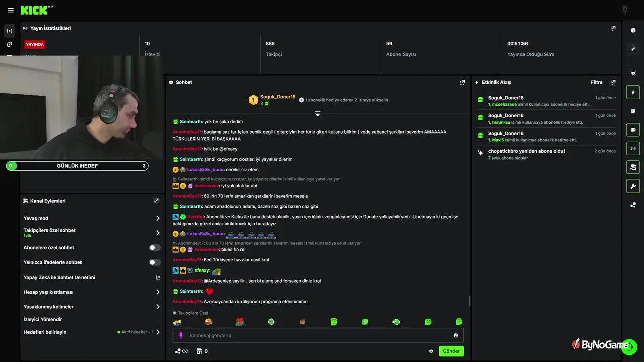
Task: Open the link icon in left sidebar
Action: (x=9, y=44)
